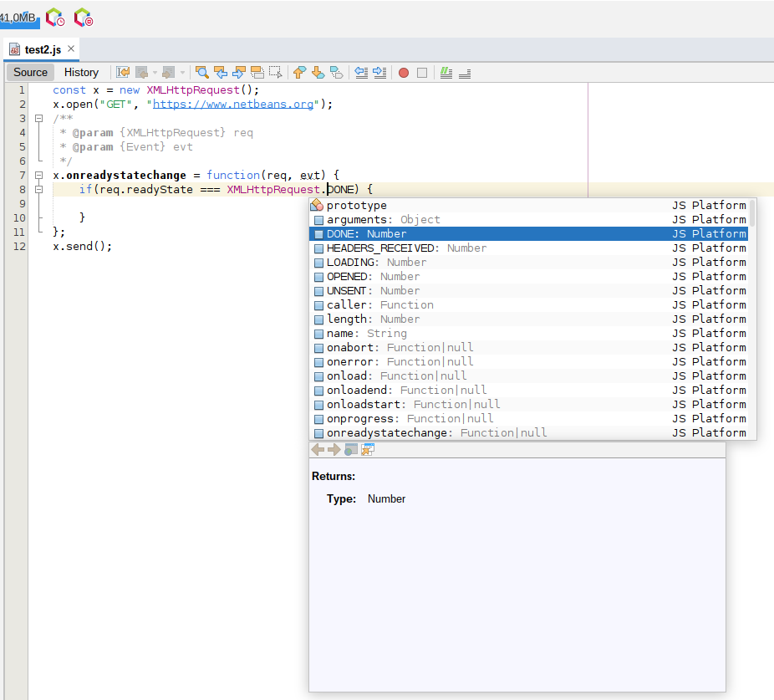Select prototype in completion list
Viewport: 774px width, 700px height.
tap(528, 205)
